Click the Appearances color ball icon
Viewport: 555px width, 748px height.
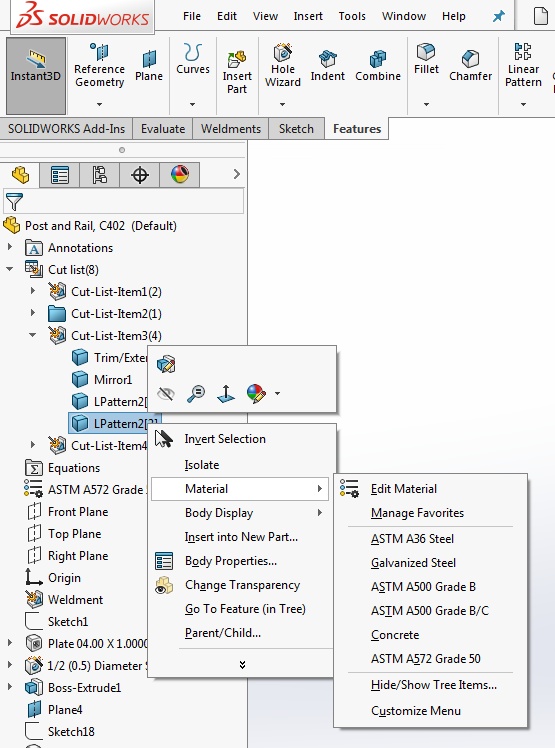click(x=256, y=394)
